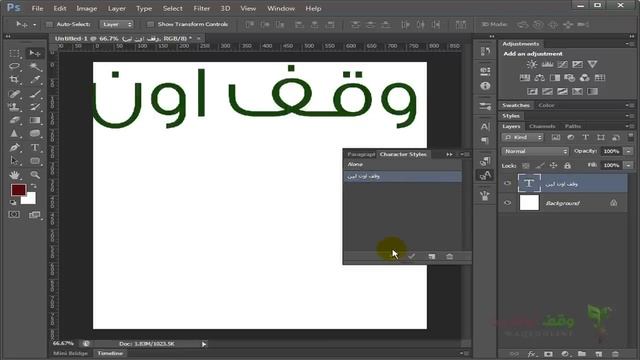
Task: Select the Hand tool
Action: 15,175
